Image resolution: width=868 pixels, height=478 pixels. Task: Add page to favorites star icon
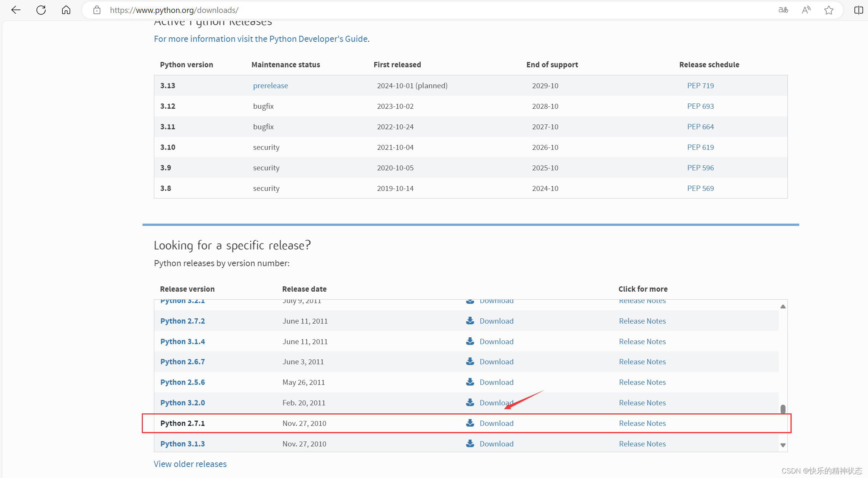(829, 10)
